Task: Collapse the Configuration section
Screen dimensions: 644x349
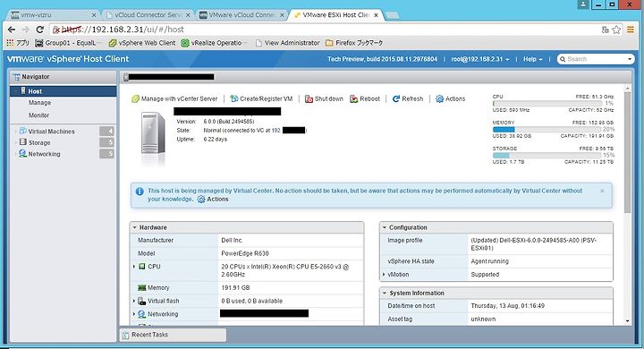Action: click(385, 227)
